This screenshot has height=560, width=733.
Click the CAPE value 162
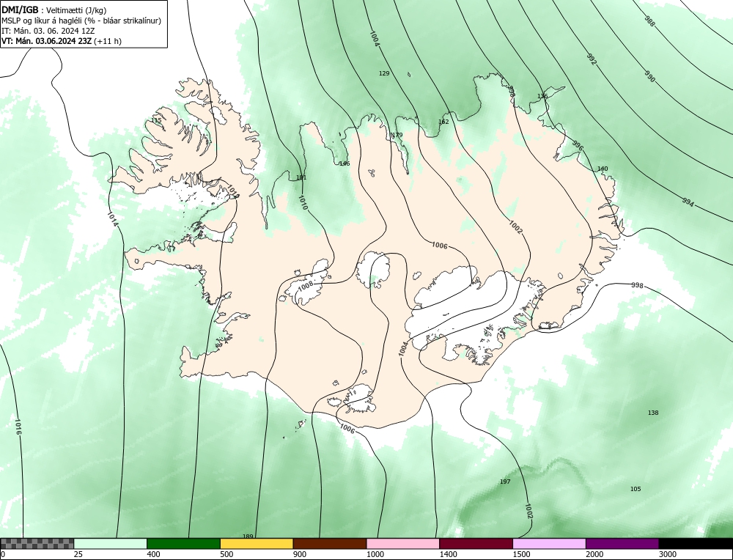pos(443,122)
